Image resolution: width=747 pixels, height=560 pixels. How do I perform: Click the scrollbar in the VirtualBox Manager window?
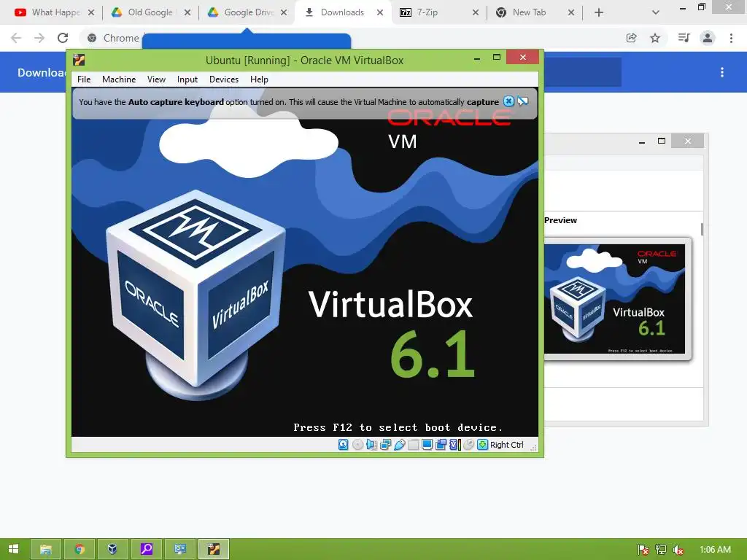tap(703, 228)
